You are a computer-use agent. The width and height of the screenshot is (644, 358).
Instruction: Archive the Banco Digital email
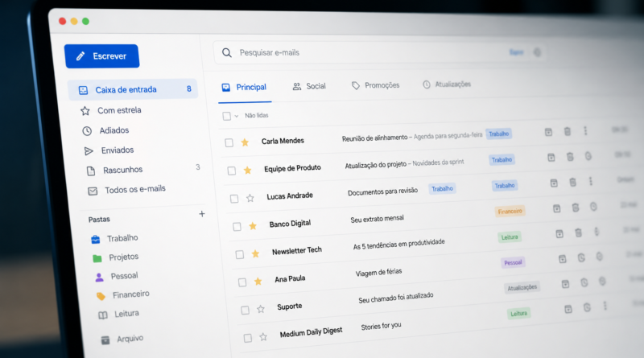point(556,208)
